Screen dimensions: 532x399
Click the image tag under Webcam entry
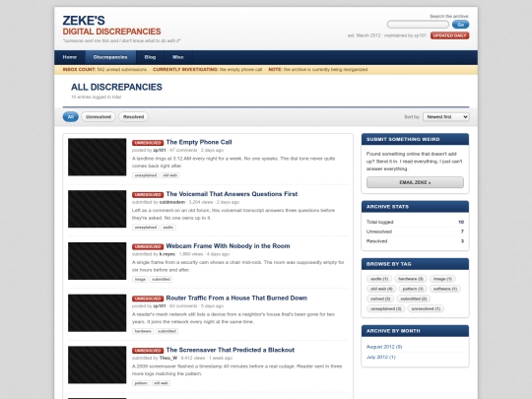click(140, 279)
